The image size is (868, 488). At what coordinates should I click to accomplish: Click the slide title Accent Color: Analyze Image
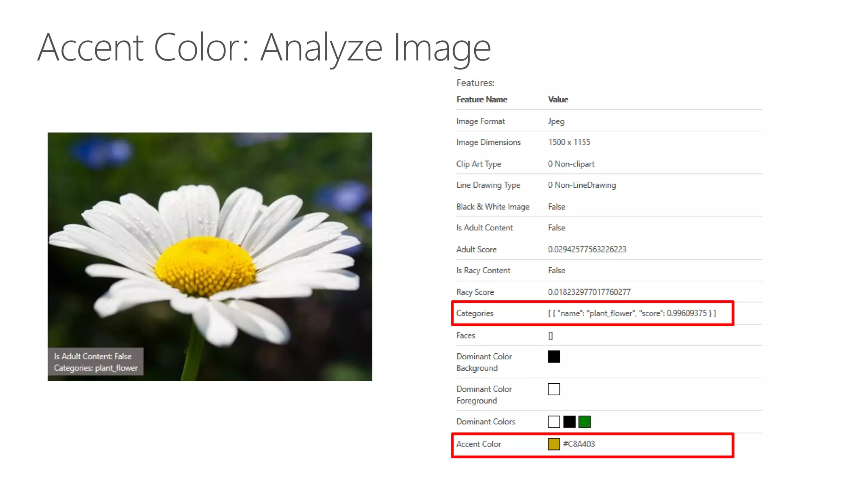264,48
